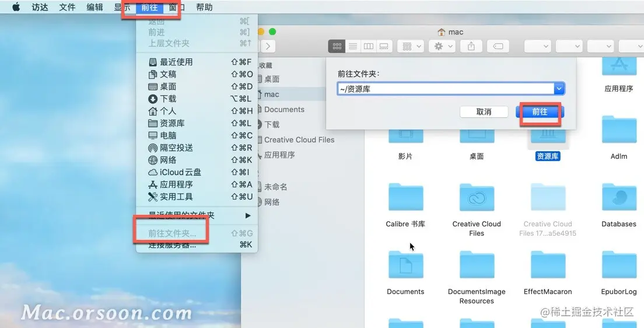Click the 实用工具 tools icon in menu
The width and height of the screenshot is (644, 328).
click(x=153, y=197)
